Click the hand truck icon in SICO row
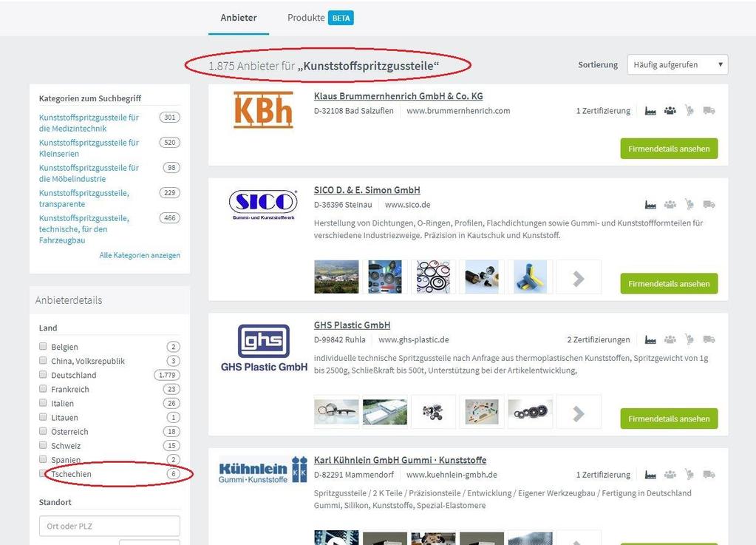The width and height of the screenshot is (756, 545). 689,205
